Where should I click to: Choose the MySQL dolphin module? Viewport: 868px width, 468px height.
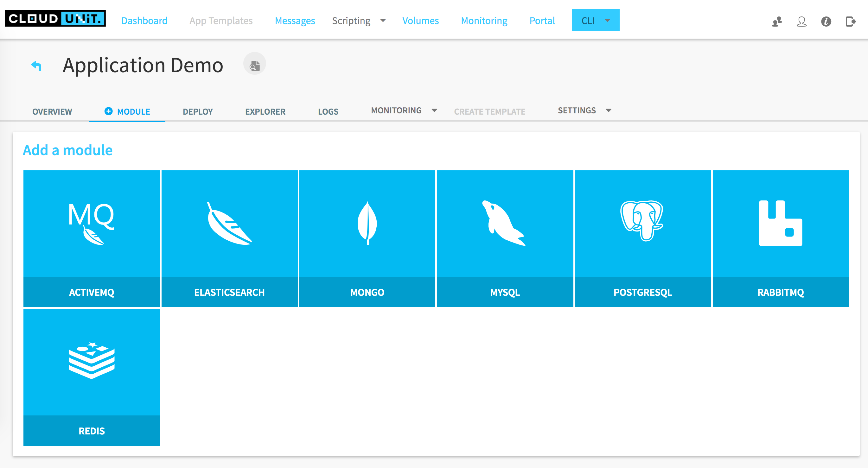point(504,223)
